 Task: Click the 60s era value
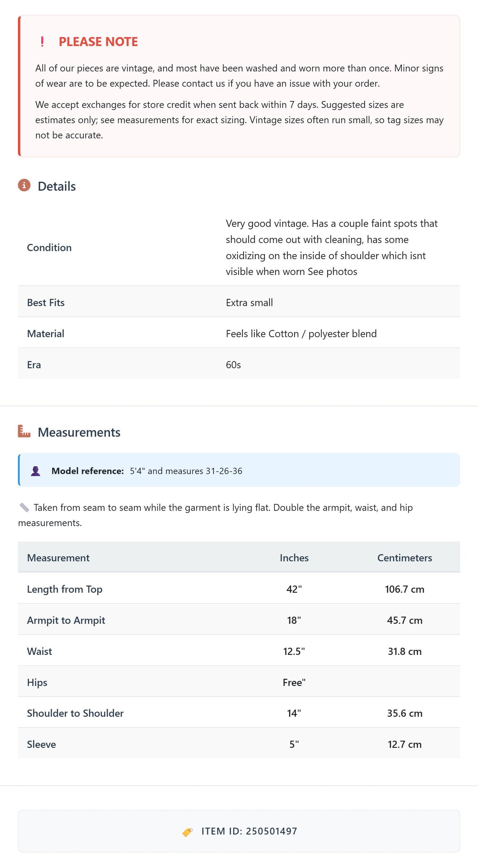pyautogui.click(x=233, y=365)
